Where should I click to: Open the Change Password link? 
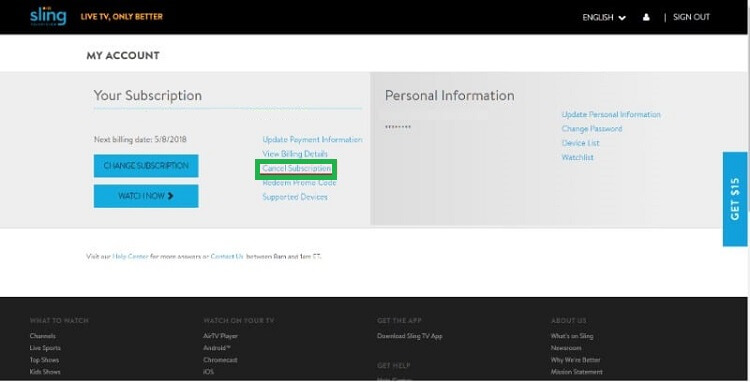tap(592, 129)
